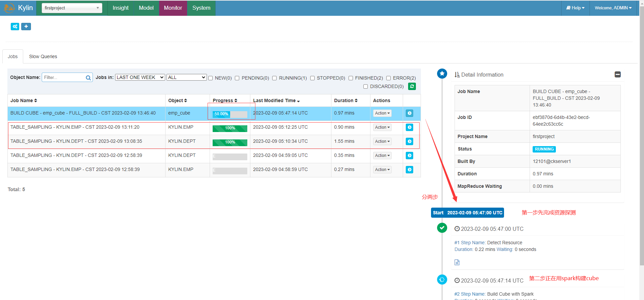This screenshot has width=644, height=300.
Task: Open Action dropdown for KYLIN.EMP 13:11:20 job
Action: coord(382,127)
